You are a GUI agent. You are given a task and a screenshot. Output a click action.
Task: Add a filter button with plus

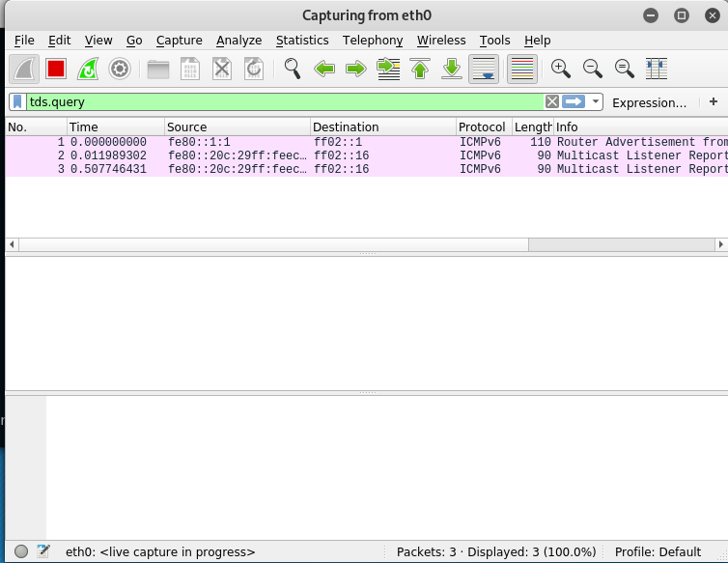point(714,101)
